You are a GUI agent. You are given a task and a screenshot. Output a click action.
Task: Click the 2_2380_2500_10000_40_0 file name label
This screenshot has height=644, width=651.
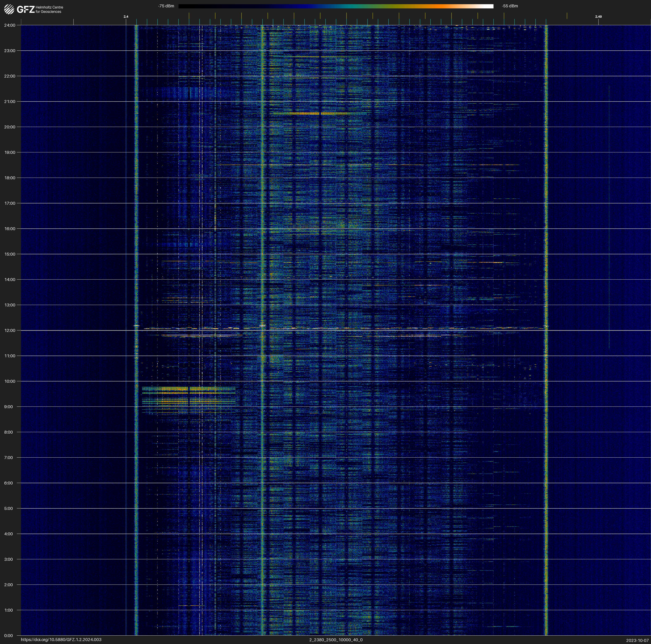point(336,640)
